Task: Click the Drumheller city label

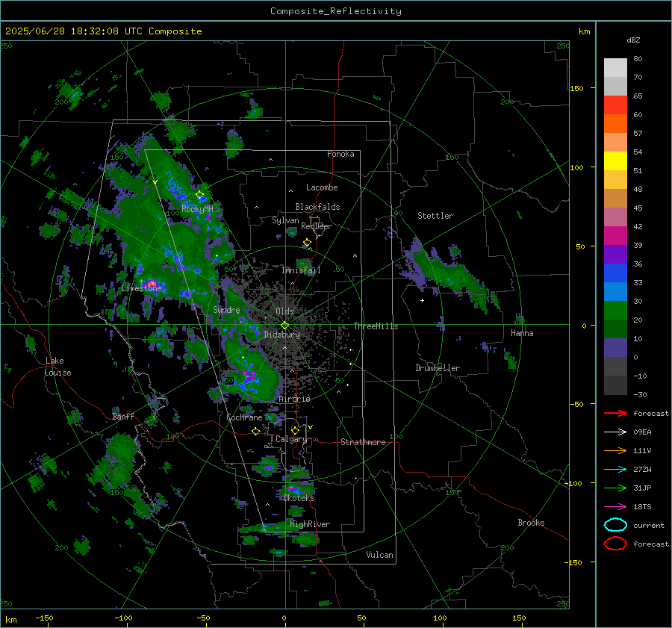Action: click(x=438, y=368)
